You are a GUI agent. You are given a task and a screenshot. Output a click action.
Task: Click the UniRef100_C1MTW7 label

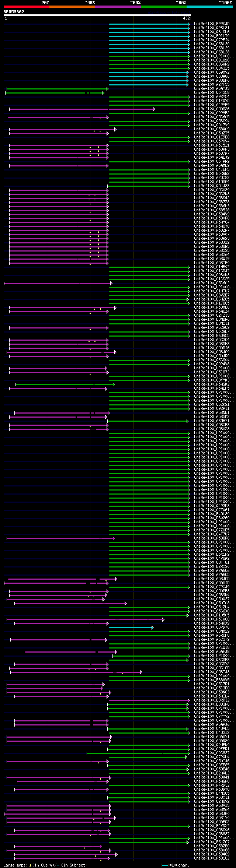click(212, 291)
